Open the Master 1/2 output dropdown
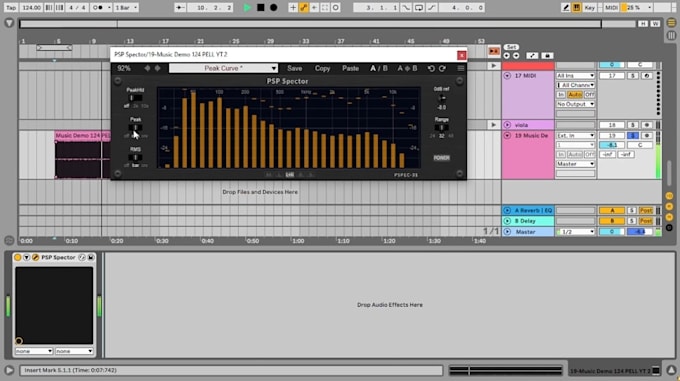 (575, 232)
